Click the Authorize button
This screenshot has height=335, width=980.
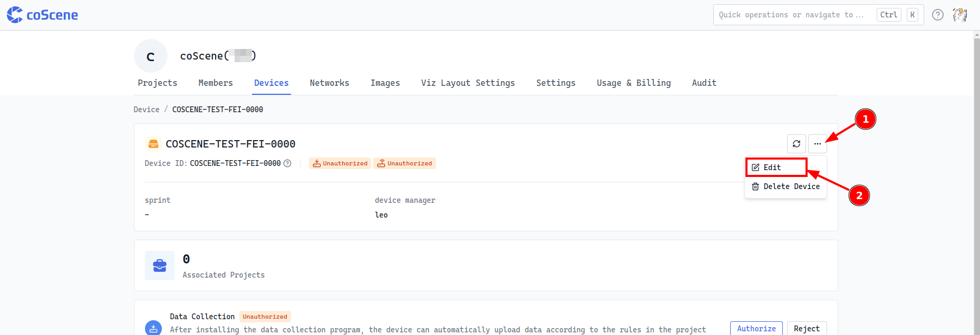pos(756,328)
